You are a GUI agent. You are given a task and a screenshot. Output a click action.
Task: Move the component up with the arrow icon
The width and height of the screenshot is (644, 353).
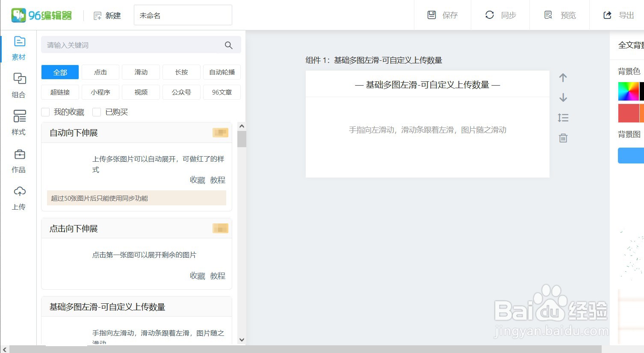tap(563, 77)
